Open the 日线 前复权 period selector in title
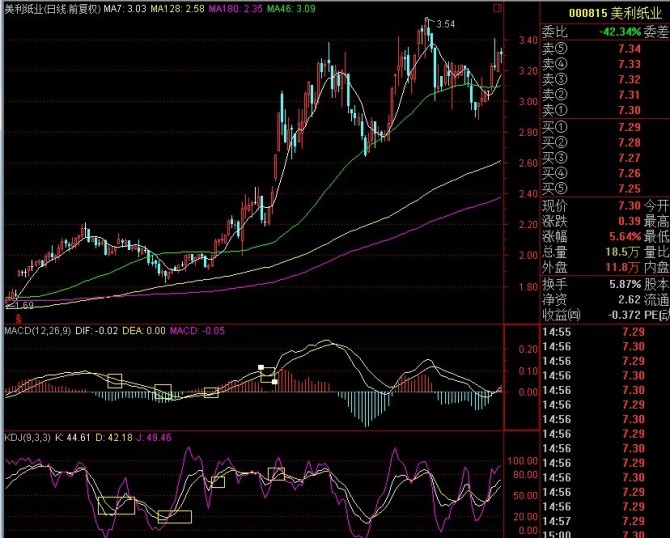Viewport: 670px width, 538px height. coord(73,9)
